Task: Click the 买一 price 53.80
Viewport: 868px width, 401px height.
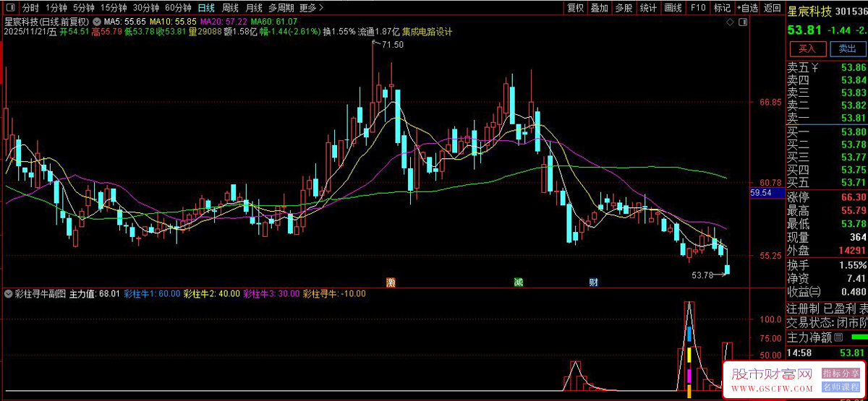Action: [x=854, y=132]
